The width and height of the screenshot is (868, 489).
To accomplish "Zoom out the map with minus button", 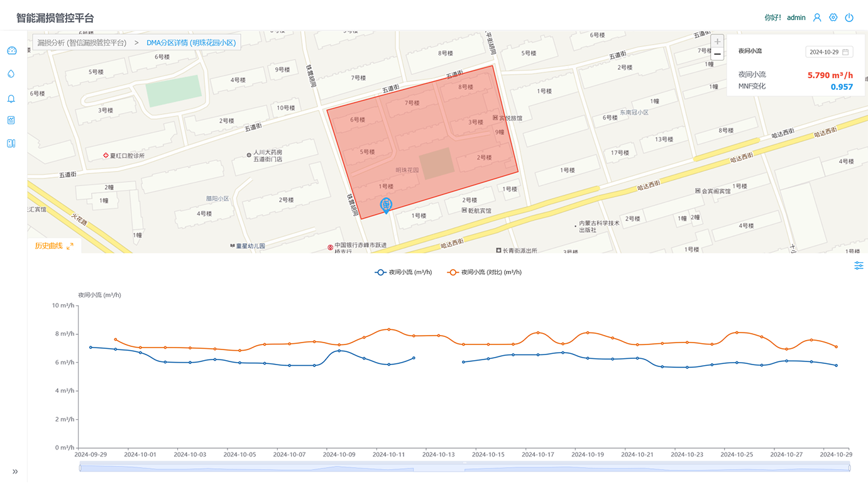I will point(717,54).
